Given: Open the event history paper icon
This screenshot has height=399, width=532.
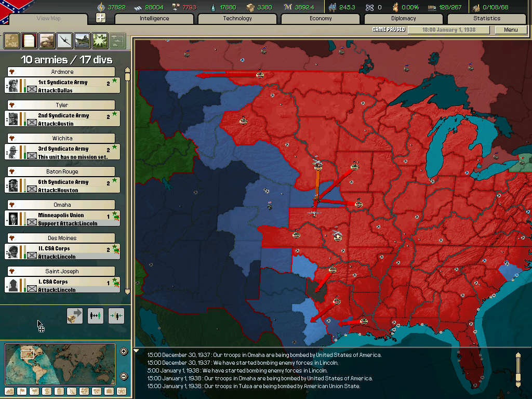Looking at the screenshot, I should pyautogui.click(x=29, y=41).
